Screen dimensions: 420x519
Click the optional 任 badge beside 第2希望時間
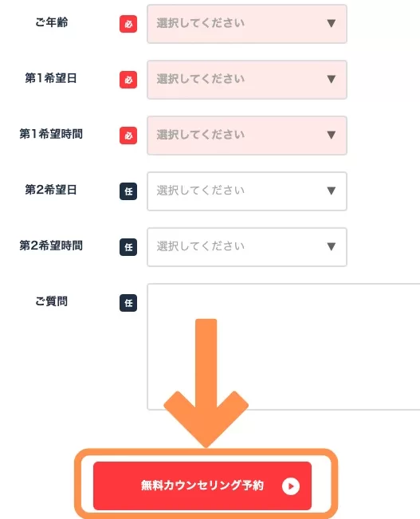click(128, 247)
